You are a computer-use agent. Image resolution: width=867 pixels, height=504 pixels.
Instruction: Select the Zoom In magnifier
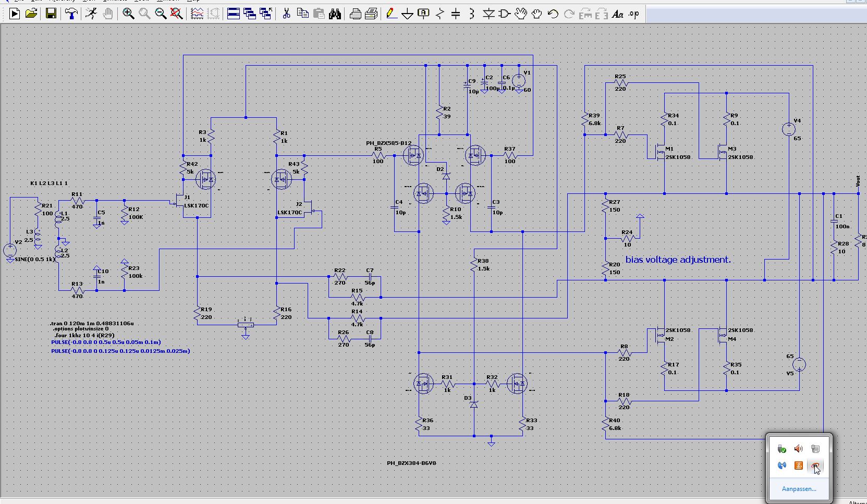[128, 14]
